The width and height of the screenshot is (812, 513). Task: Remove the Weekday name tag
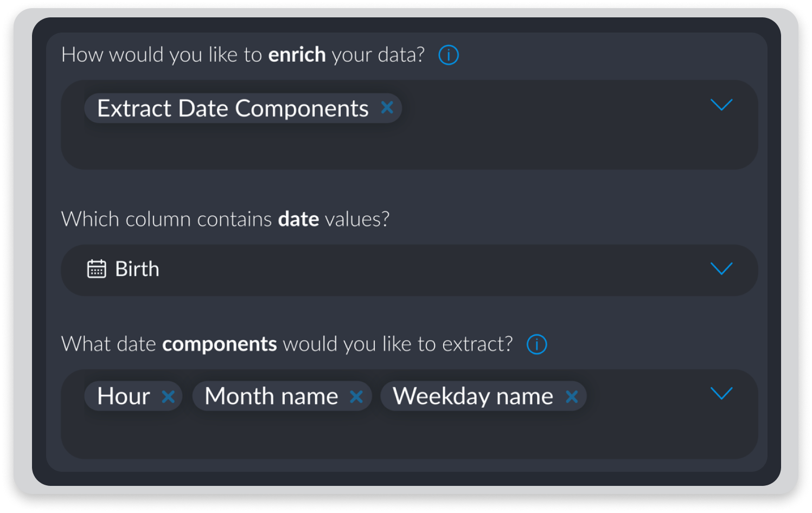pyautogui.click(x=572, y=397)
